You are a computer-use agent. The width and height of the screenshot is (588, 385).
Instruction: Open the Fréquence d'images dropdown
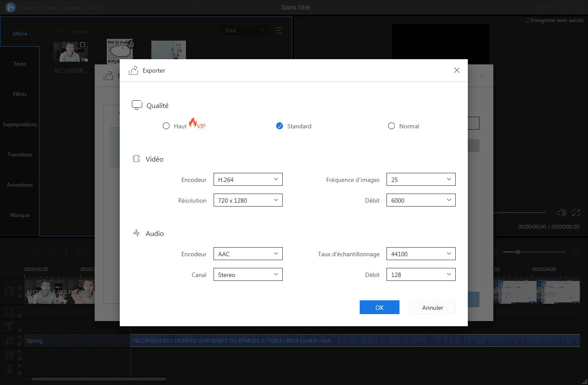click(421, 179)
